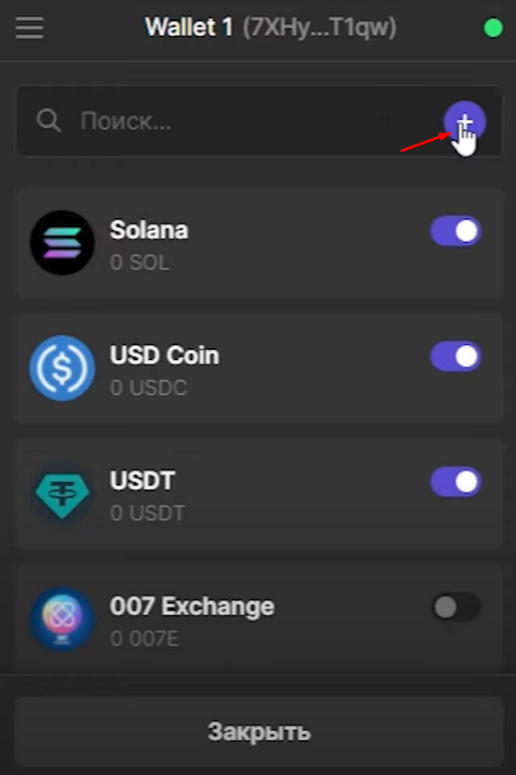Select the 007 Exchange token row
516x775 pixels.
coord(259,619)
